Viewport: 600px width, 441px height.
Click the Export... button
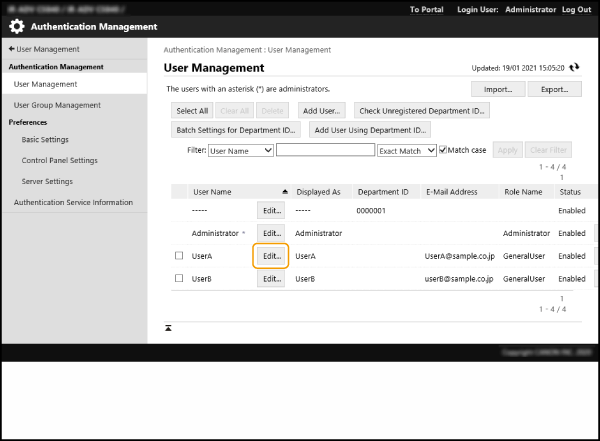[x=555, y=89]
